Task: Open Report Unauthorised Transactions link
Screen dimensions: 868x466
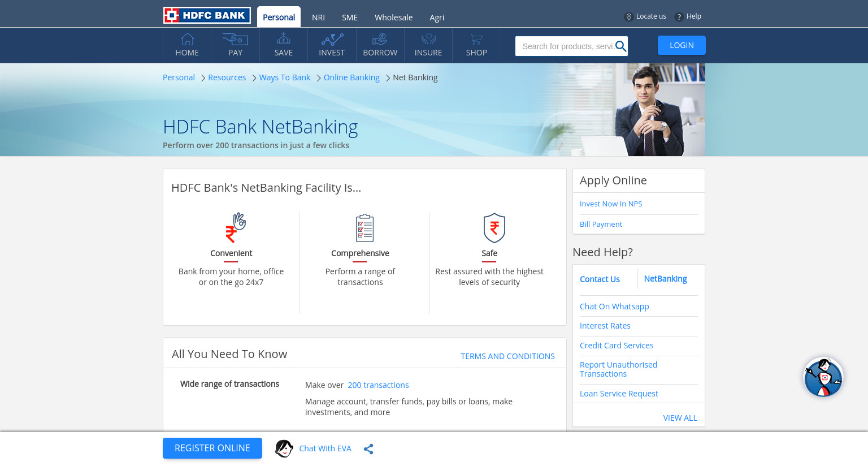Action: pos(618,369)
